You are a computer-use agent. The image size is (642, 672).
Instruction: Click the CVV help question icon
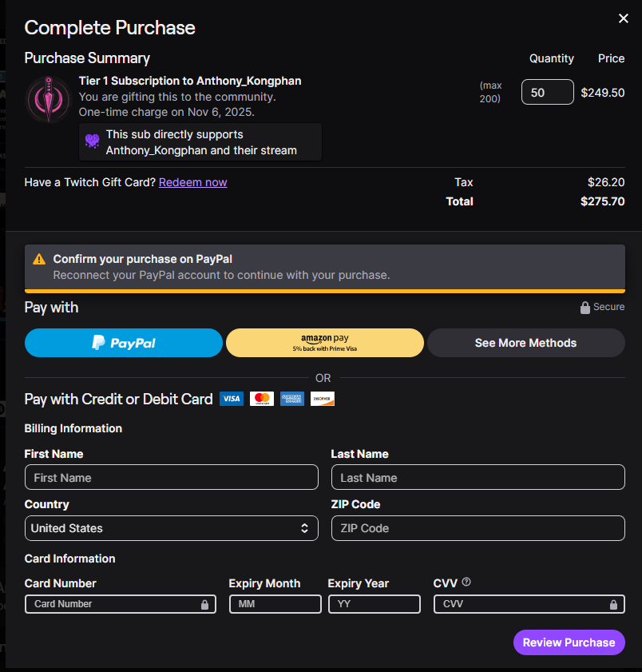(x=466, y=582)
